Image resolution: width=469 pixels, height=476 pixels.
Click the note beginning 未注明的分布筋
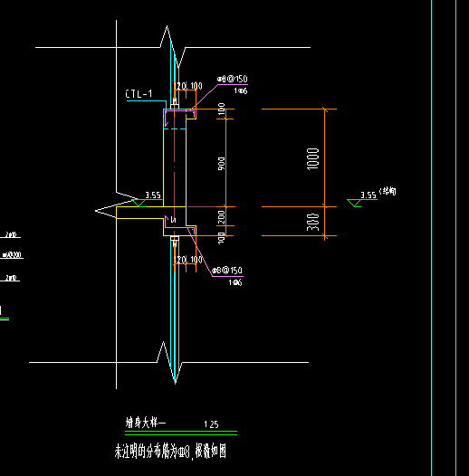(x=170, y=451)
